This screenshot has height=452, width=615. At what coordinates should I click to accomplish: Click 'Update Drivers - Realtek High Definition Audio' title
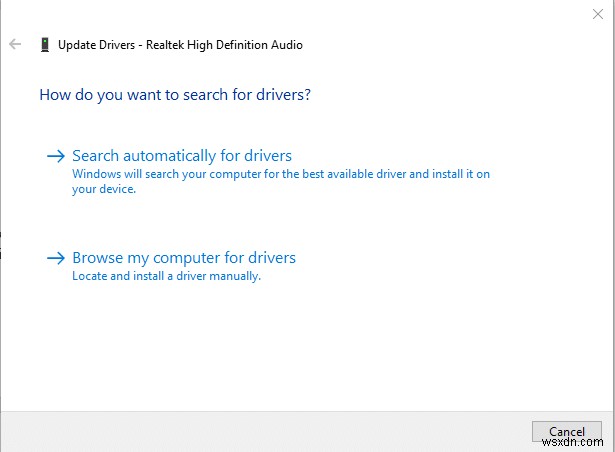(x=180, y=45)
